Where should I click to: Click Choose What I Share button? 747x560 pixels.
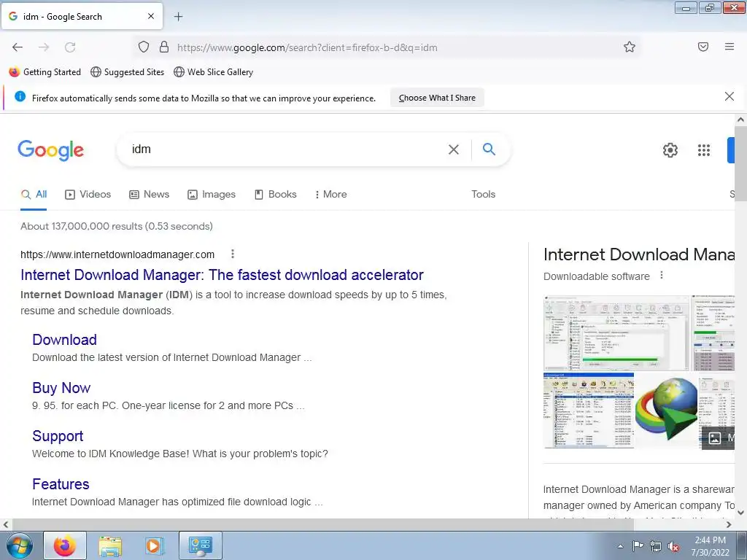437,98
